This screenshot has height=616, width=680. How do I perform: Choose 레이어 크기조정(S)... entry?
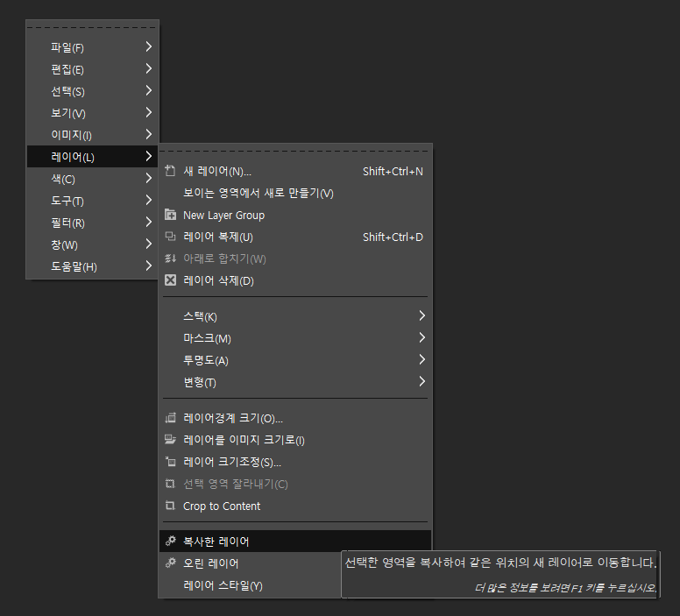pos(295,462)
